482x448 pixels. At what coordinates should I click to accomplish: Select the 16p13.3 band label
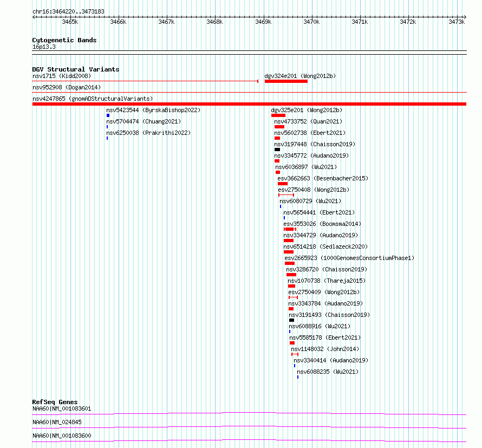click(44, 47)
